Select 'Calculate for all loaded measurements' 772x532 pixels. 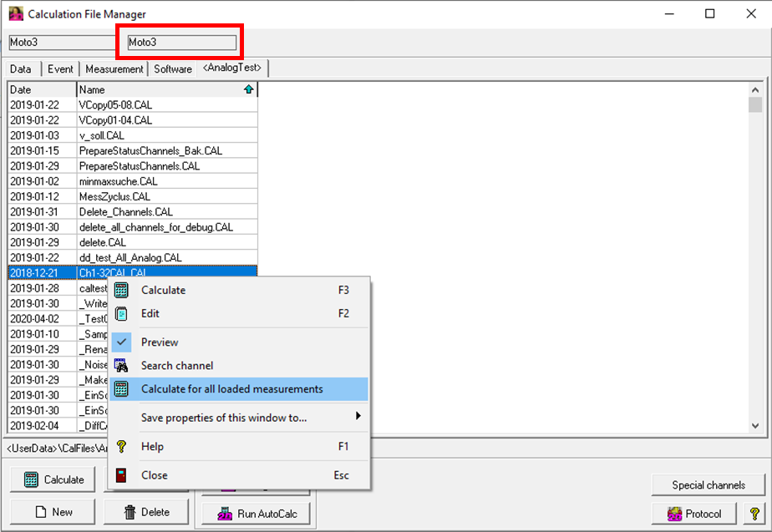pos(231,388)
